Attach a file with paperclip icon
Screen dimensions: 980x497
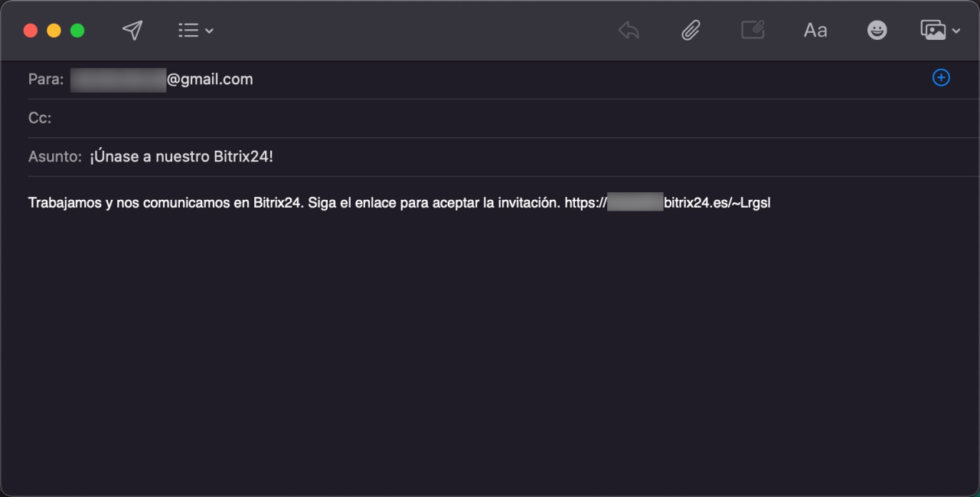pos(691,31)
